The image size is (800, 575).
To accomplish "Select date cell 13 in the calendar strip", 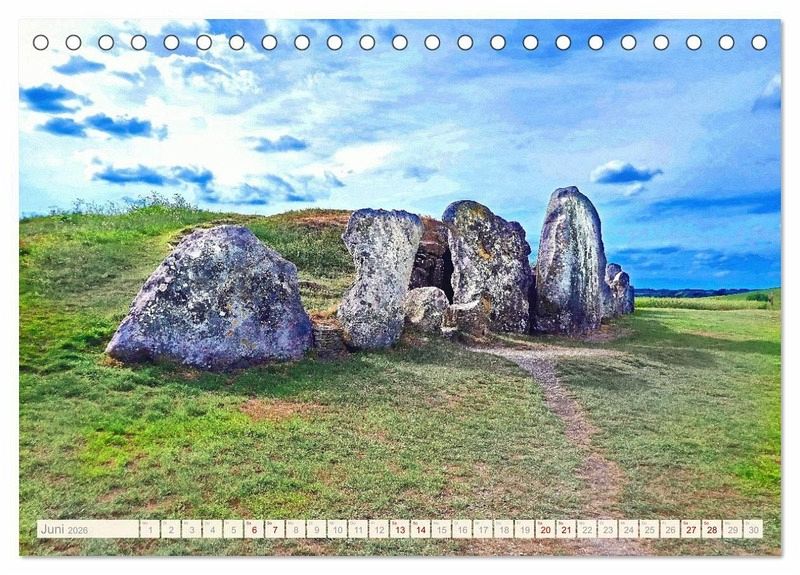I will tap(400, 529).
